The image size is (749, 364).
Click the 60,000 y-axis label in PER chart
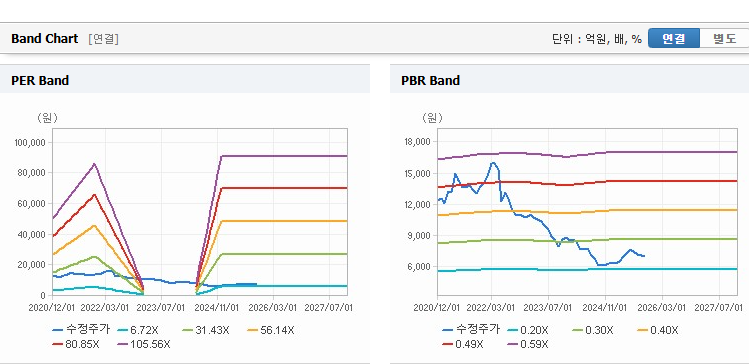(32, 203)
